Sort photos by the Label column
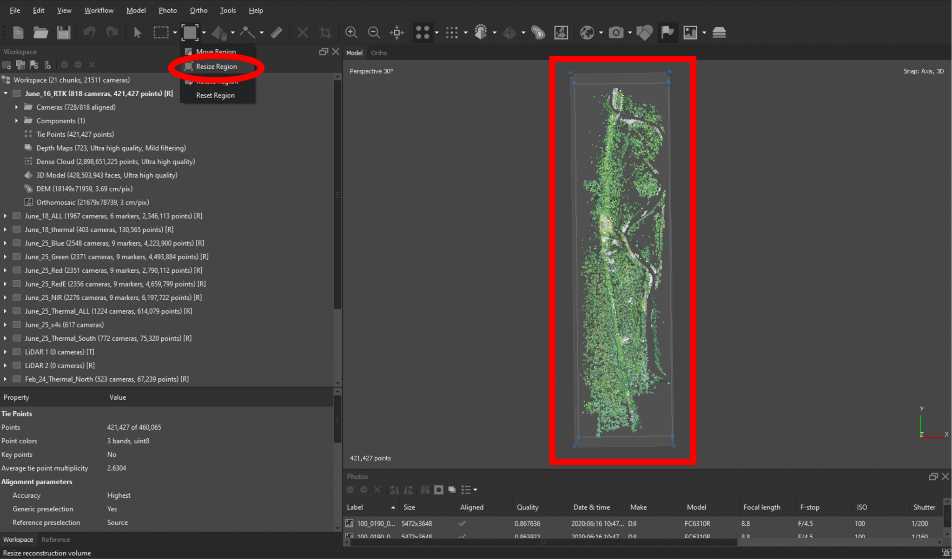 click(x=355, y=507)
